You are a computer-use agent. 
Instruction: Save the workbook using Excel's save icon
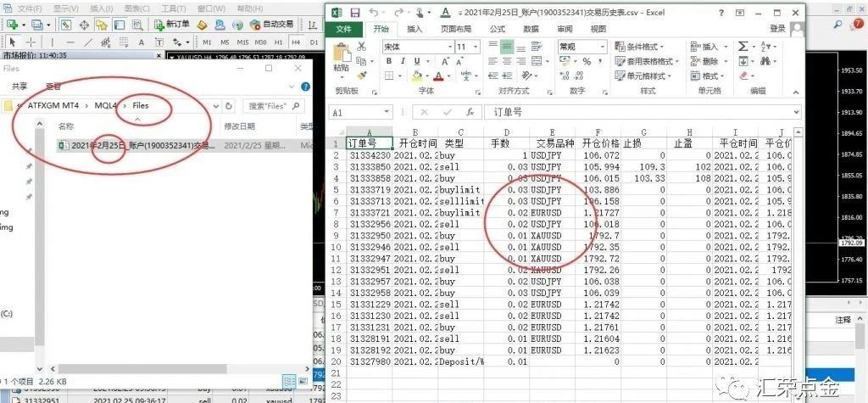point(355,13)
